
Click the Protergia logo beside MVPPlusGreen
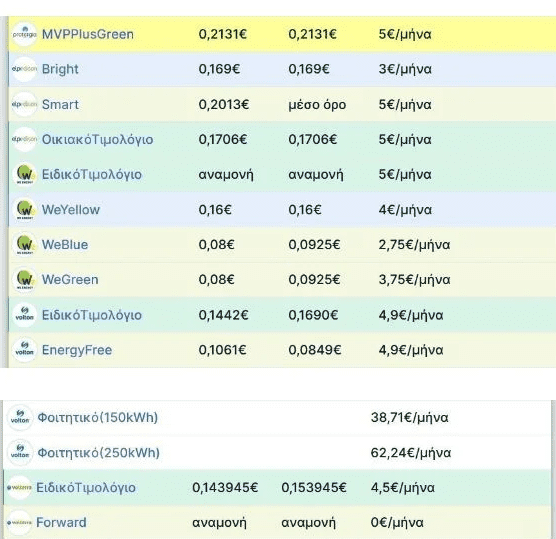click(x=24, y=34)
